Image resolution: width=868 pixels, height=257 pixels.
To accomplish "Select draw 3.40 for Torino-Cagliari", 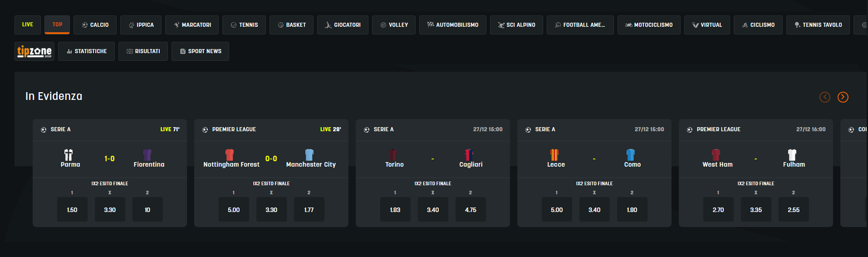I will [433, 209].
